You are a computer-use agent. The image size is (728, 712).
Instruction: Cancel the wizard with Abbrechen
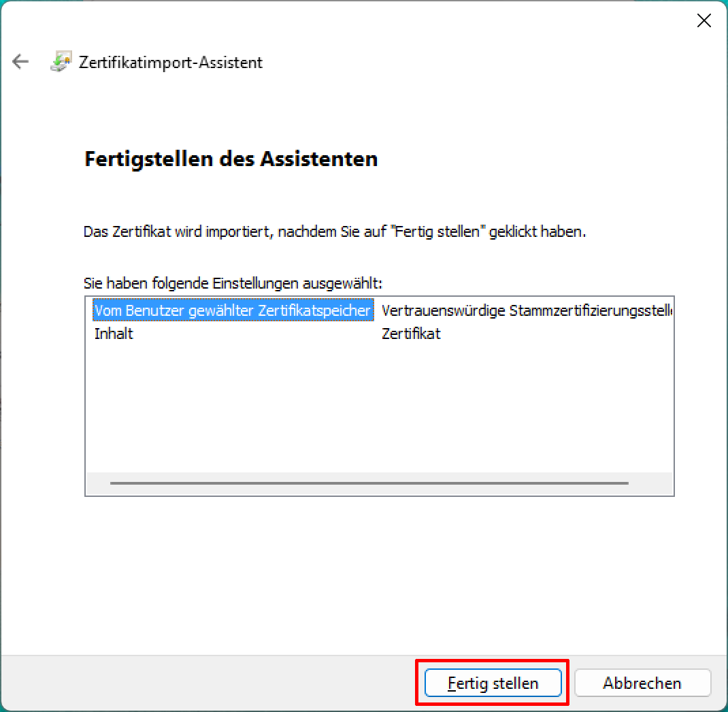[642, 683]
